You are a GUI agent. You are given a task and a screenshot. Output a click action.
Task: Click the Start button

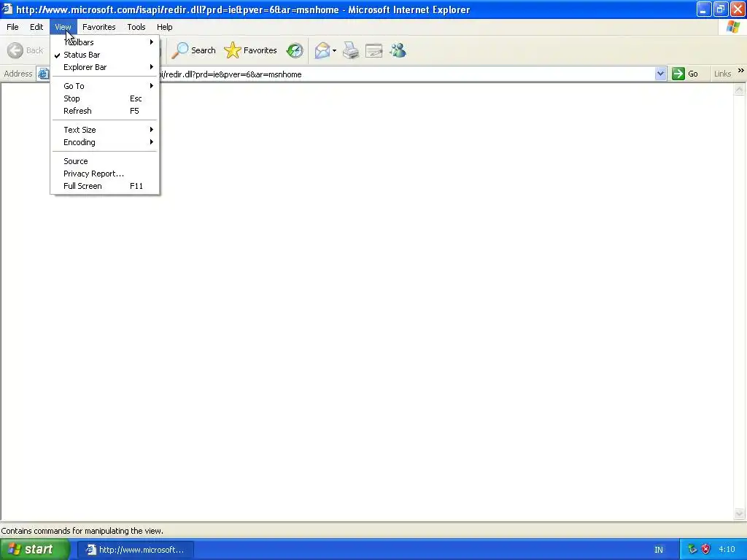pyautogui.click(x=35, y=549)
